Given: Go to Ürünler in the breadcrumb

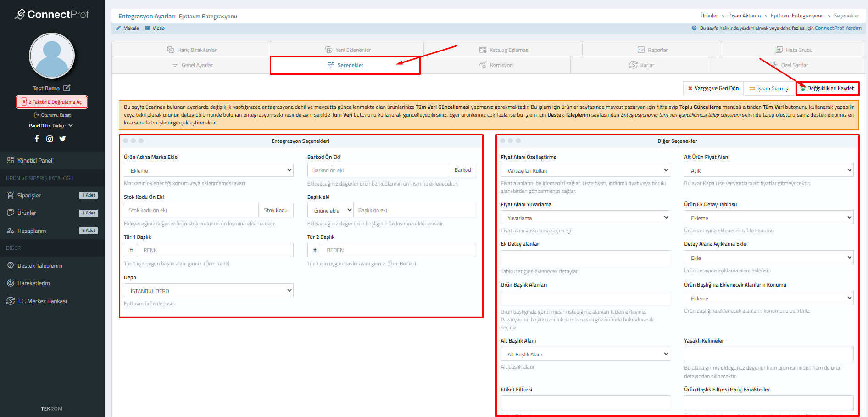Looking at the screenshot, I should click(x=709, y=16).
